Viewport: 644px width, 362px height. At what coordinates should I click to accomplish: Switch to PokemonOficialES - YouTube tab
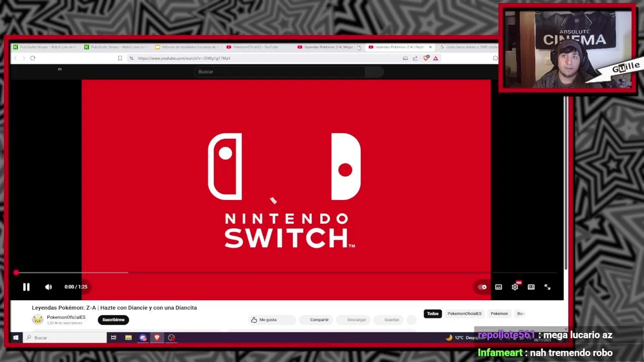[258, 47]
